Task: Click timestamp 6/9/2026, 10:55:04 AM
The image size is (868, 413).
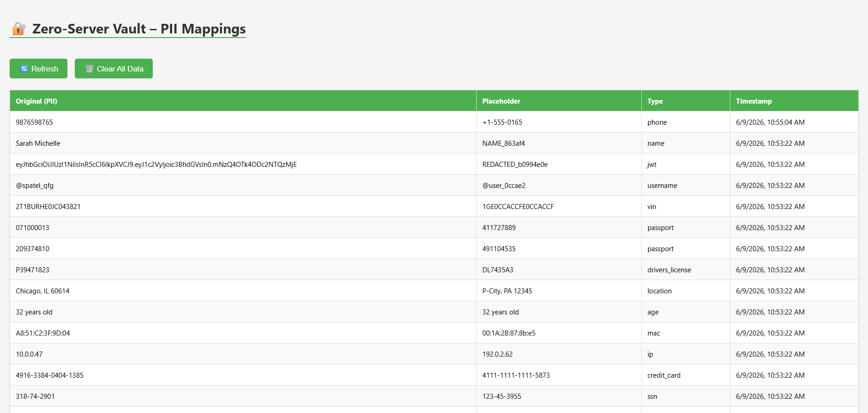Action: point(770,122)
